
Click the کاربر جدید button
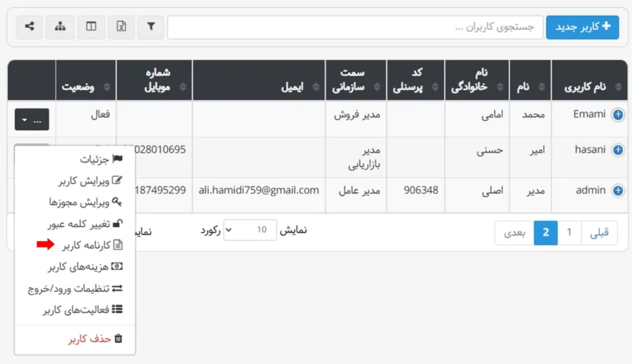click(582, 27)
